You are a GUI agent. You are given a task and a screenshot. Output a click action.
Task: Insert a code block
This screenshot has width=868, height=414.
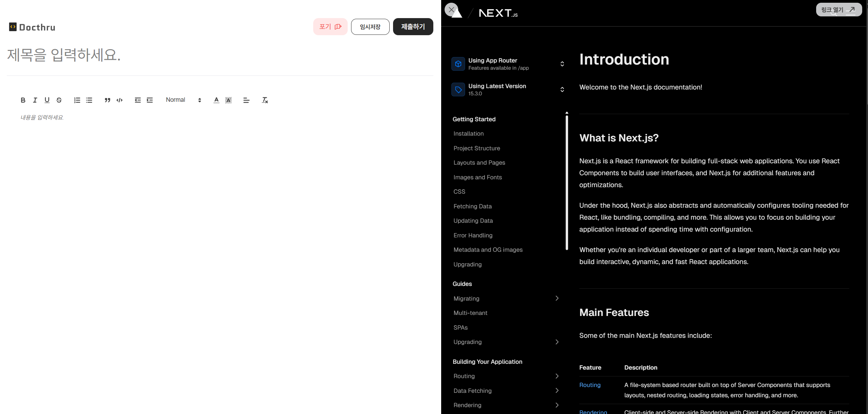(x=119, y=100)
